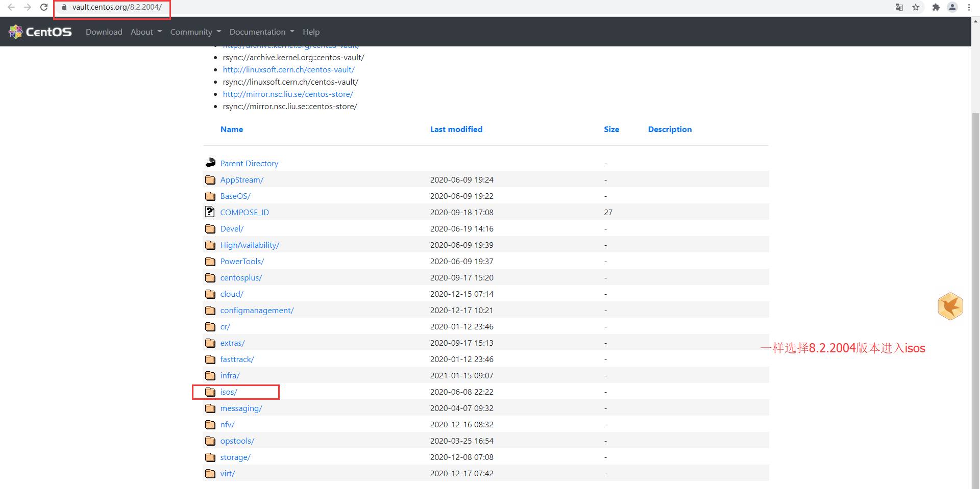Open the linuxsoft.cern.ch centos-vault link
980x489 pixels.
289,70
